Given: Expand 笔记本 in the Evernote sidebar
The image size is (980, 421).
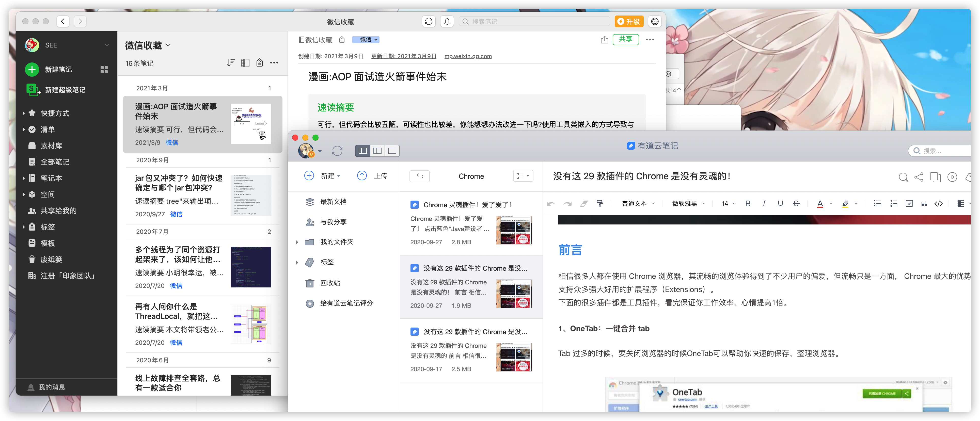Looking at the screenshot, I should point(24,178).
